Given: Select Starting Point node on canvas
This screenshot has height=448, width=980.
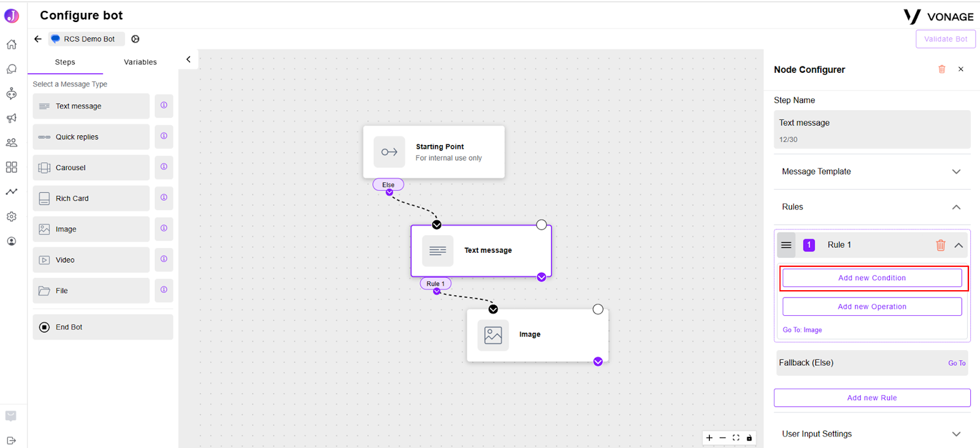Looking at the screenshot, I should [x=434, y=152].
